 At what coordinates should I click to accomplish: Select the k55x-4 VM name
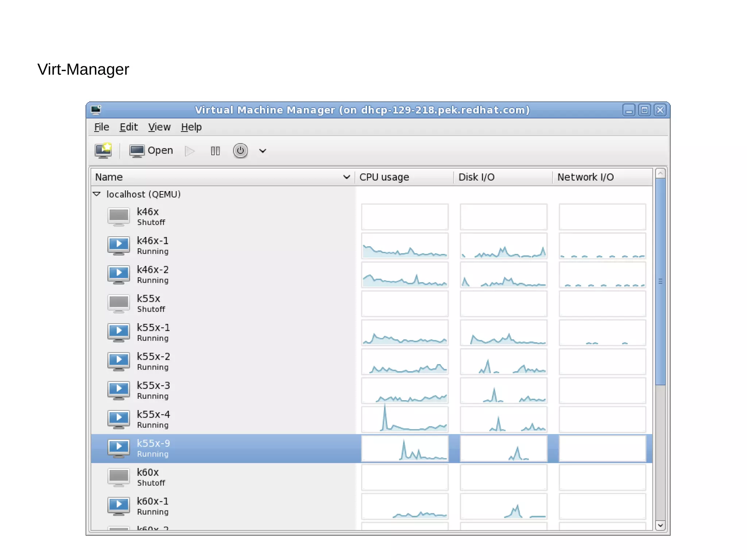[154, 414]
